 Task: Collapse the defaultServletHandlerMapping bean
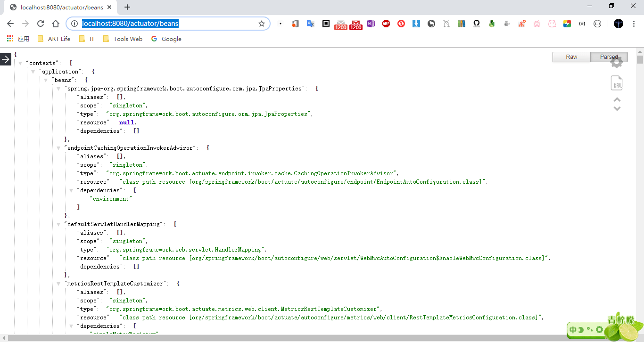click(x=59, y=224)
